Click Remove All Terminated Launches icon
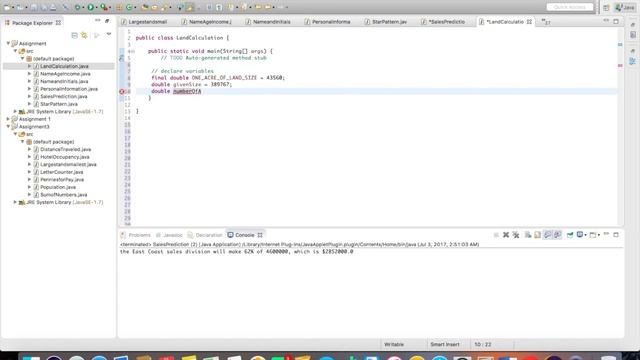 pyautogui.click(x=516, y=235)
